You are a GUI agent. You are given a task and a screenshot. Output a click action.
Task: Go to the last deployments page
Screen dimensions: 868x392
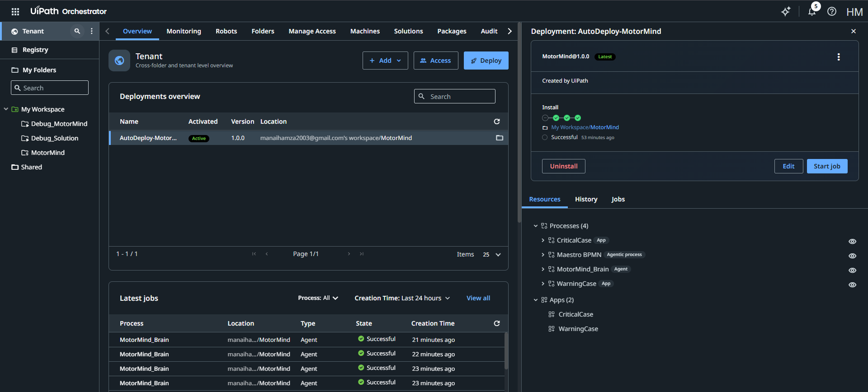pyautogui.click(x=362, y=254)
